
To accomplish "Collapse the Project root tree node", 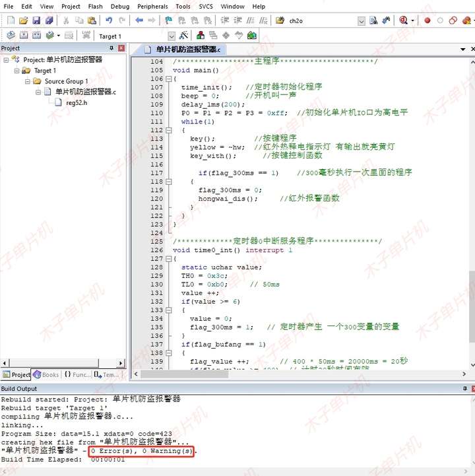I will point(6,60).
